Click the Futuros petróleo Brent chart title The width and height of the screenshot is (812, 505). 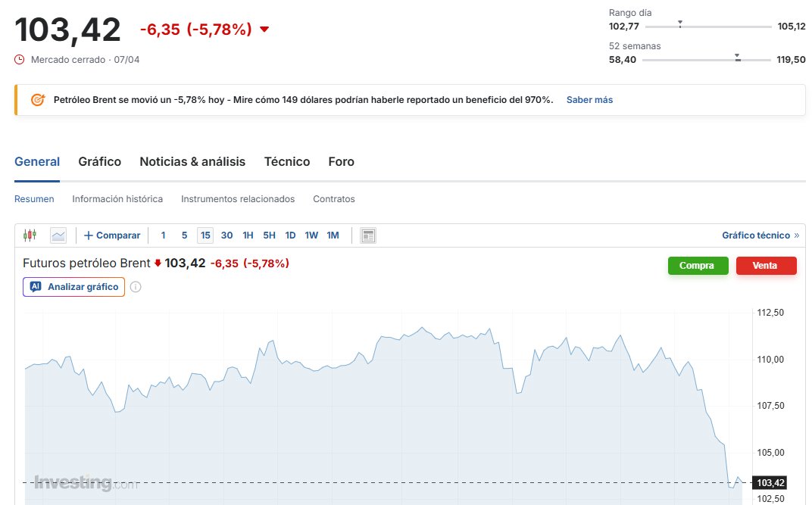[86, 263]
